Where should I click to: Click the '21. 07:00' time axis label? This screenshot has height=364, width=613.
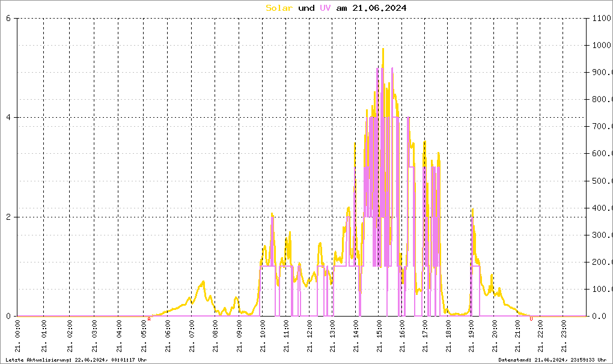(192, 336)
